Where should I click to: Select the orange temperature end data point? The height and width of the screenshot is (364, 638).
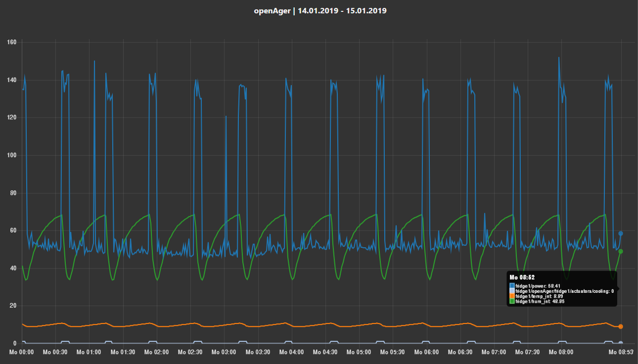point(621,326)
